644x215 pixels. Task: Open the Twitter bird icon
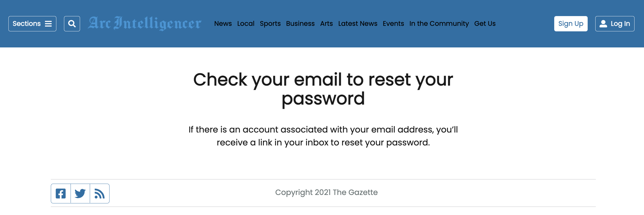80,194
